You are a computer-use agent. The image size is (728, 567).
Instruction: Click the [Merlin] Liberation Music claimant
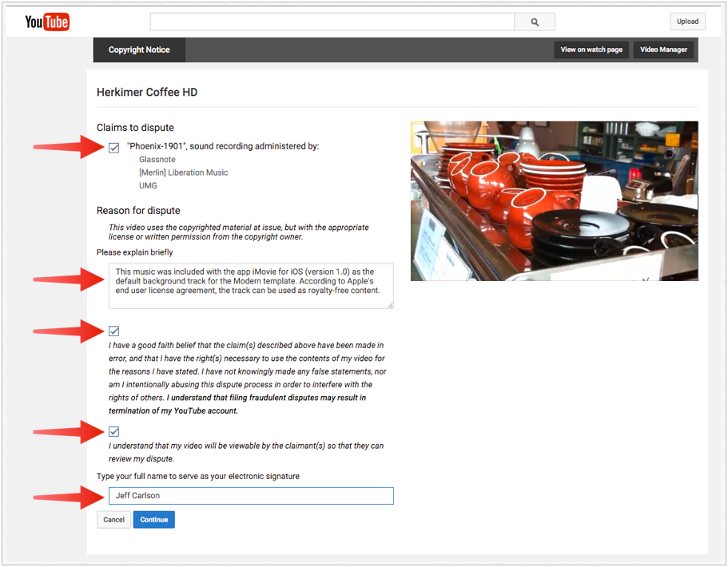click(x=183, y=172)
